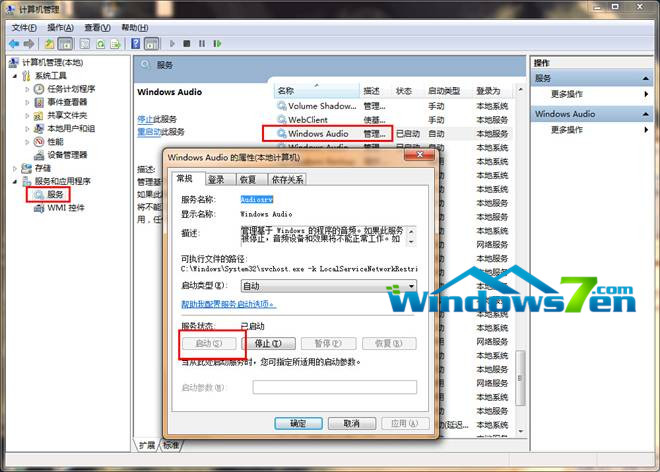Click the Back arrow toolbar icon
The image size is (660, 472).
[15, 44]
